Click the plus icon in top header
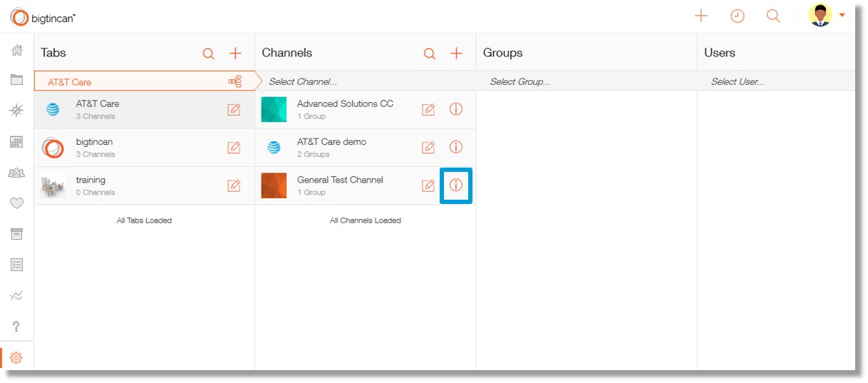This screenshot has height=383, width=868. click(701, 16)
